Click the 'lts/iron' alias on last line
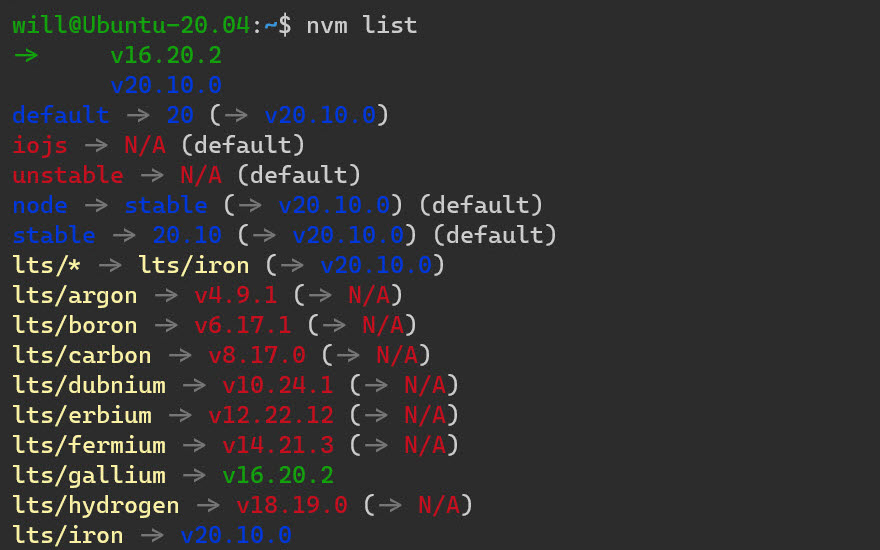The width and height of the screenshot is (880, 550). [68, 536]
